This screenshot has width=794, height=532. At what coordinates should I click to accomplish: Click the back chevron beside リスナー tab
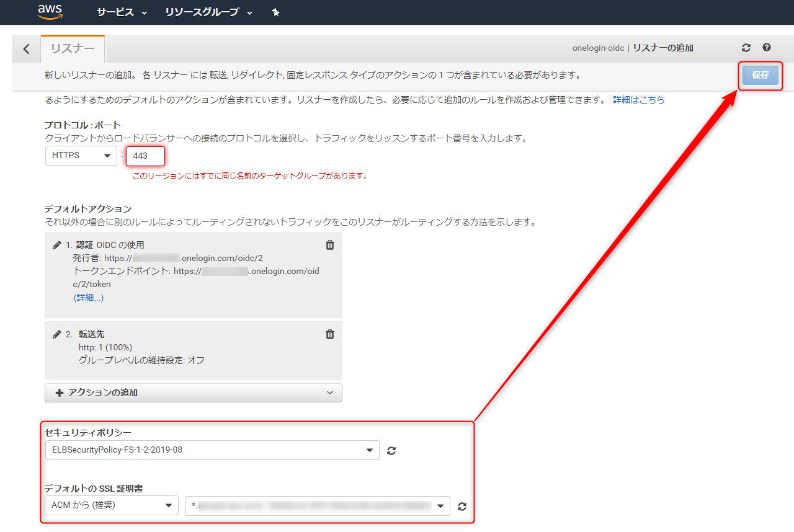coord(26,49)
